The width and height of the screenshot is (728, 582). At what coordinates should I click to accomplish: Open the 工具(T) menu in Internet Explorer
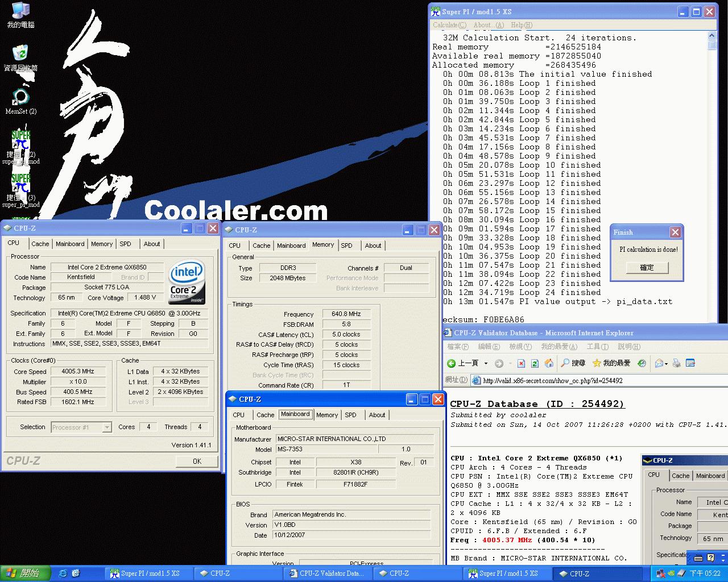pyautogui.click(x=597, y=347)
